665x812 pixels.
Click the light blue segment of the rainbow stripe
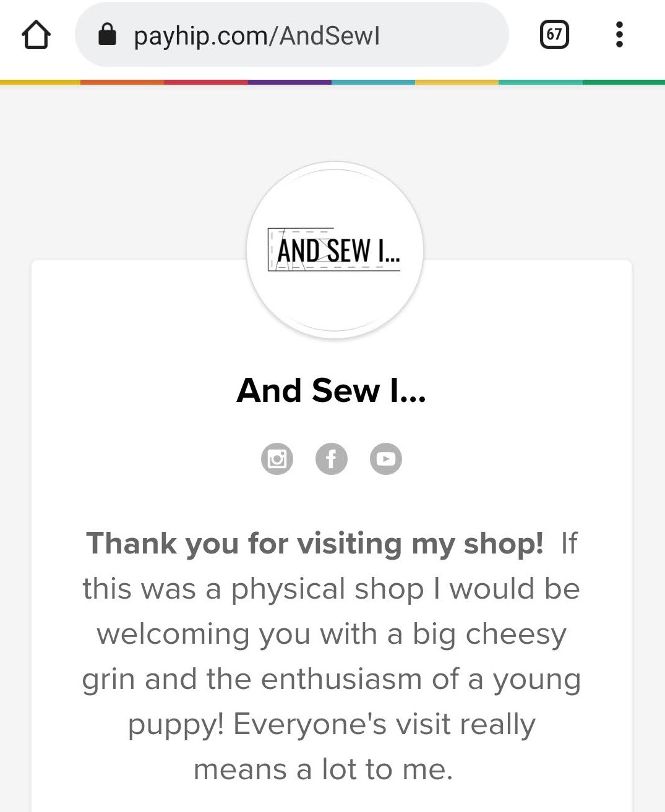pos(373,82)
